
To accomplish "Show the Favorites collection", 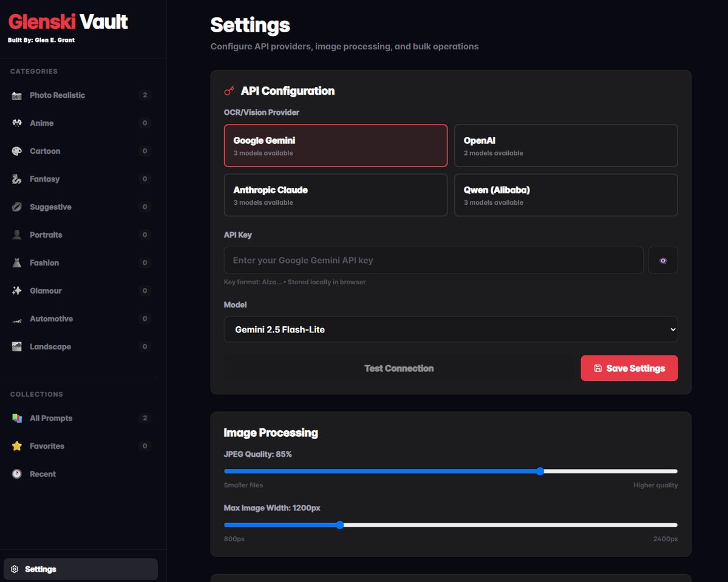I will coord(81,446).
